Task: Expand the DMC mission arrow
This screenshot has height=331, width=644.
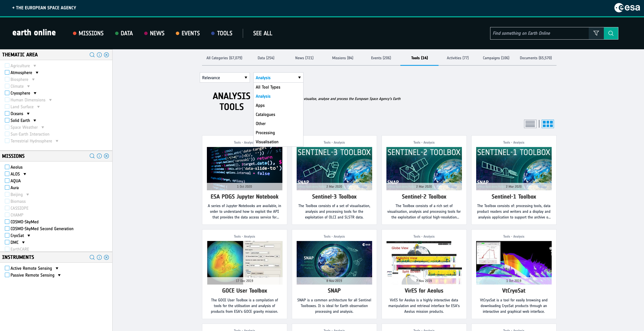Action: pos(23,242)
